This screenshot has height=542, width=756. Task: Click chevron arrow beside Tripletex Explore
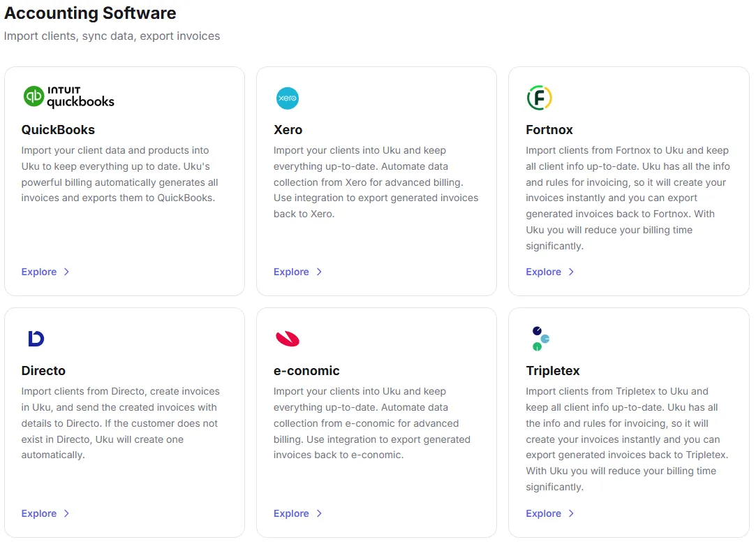pyautogui.click(x=571, y=513)
